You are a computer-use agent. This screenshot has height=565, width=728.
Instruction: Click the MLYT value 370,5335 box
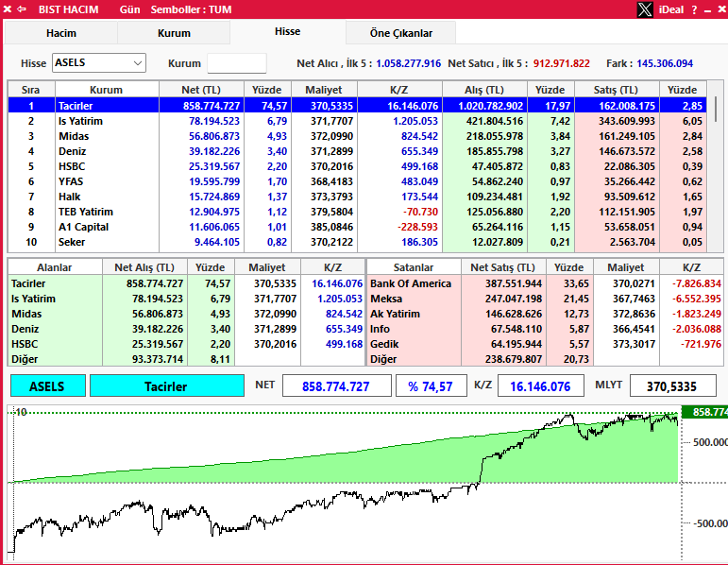(672, 386)
